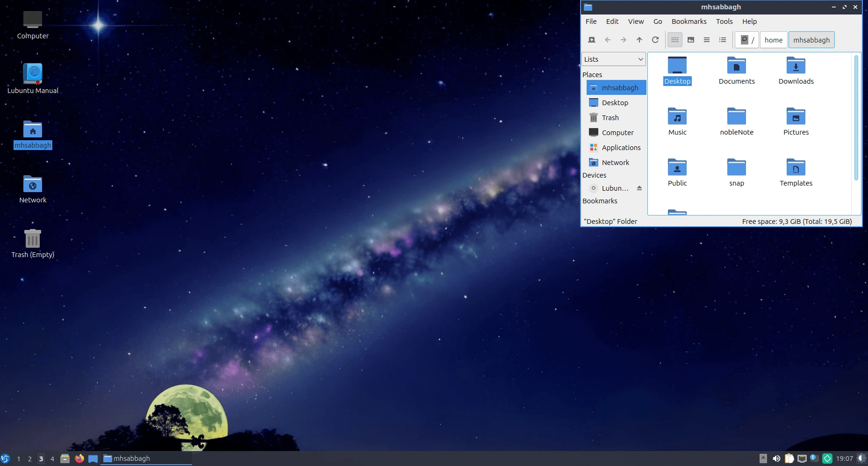Select the Public folder
Screen dimensions: 868x466
677,173
